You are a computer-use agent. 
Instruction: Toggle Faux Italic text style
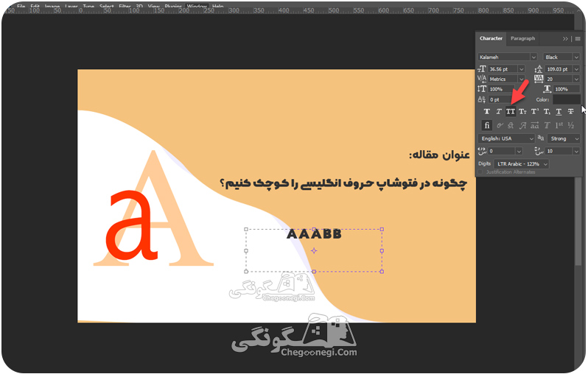[499, 112]
